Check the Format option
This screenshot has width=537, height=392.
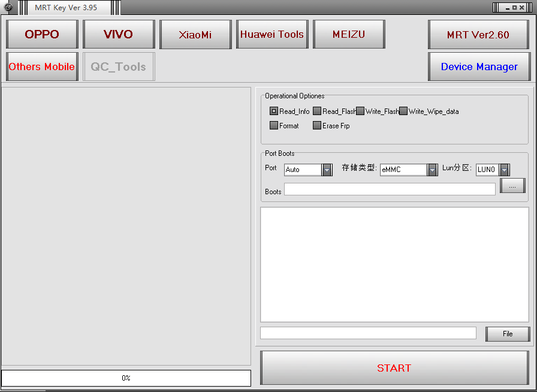pos(274,125)
